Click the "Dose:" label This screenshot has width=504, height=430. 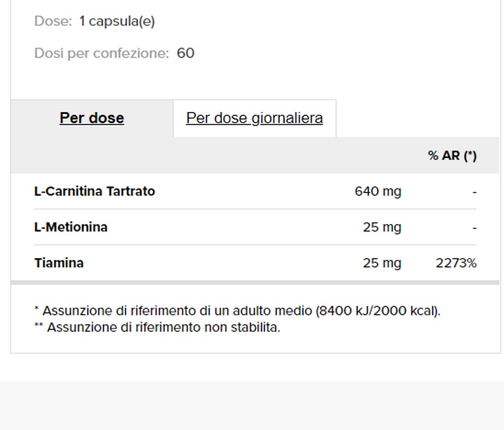pyautogui.click(x=53, y=21)
